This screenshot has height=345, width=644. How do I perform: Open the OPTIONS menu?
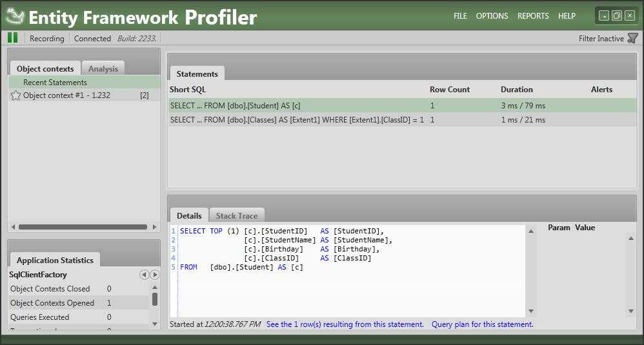tap(492, 16)
